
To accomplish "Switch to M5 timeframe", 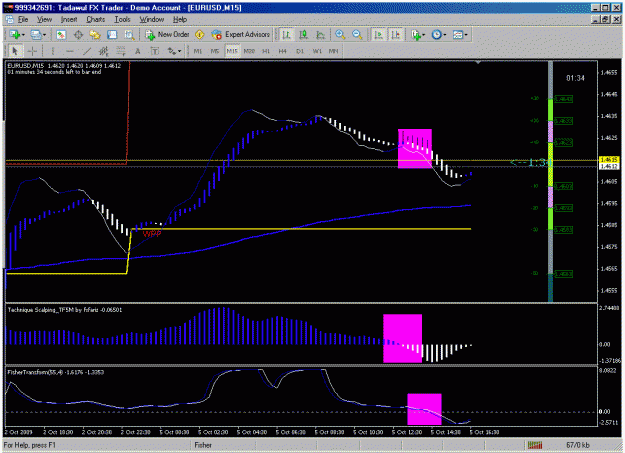I will pos(214,51).
